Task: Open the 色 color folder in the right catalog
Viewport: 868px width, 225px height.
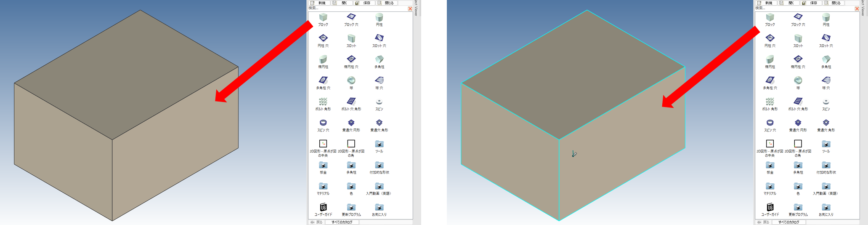Action: [798, 187]
